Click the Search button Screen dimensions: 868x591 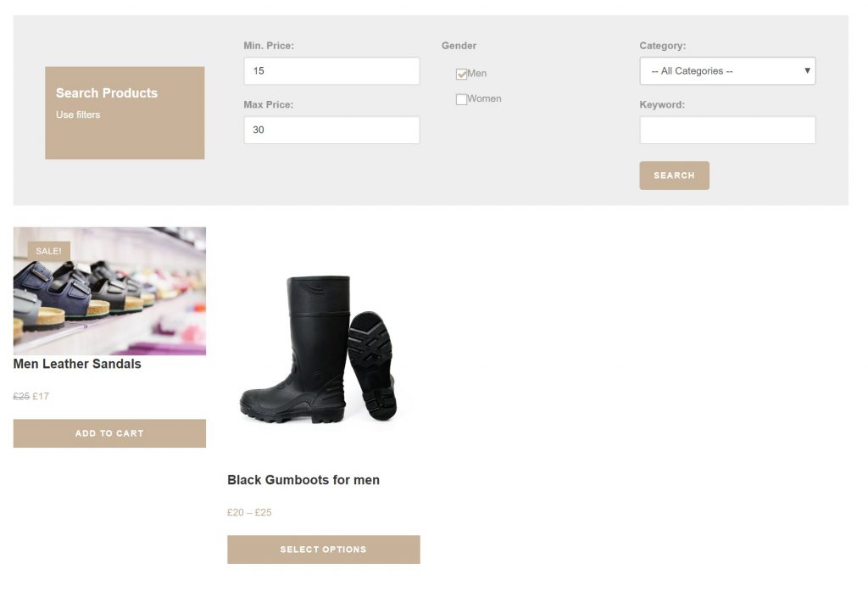coord(674,176)
